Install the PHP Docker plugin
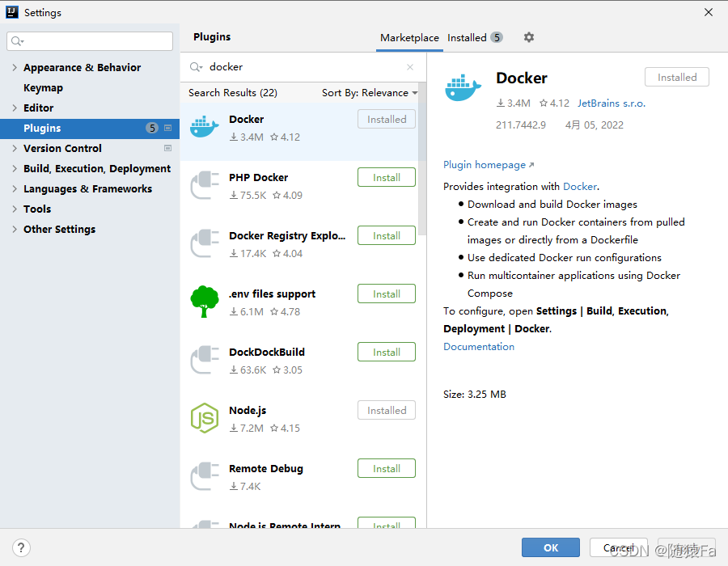 click(387, 178)
